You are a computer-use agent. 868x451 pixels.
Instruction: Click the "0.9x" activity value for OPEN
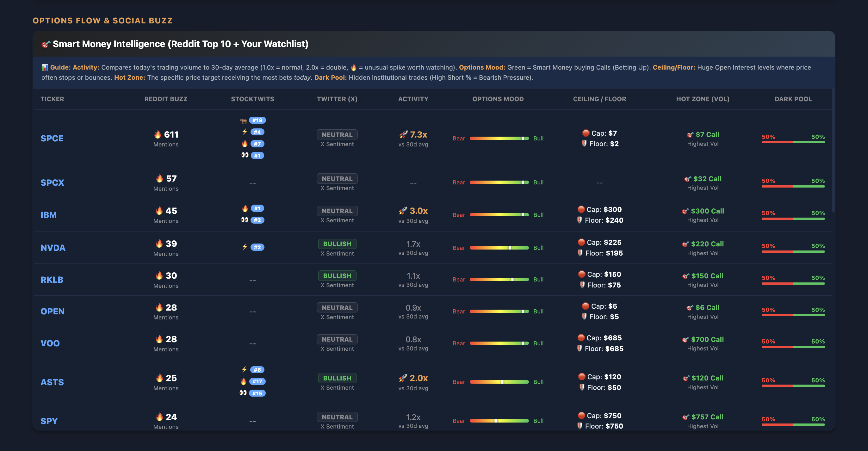click(x=413, y=308)
